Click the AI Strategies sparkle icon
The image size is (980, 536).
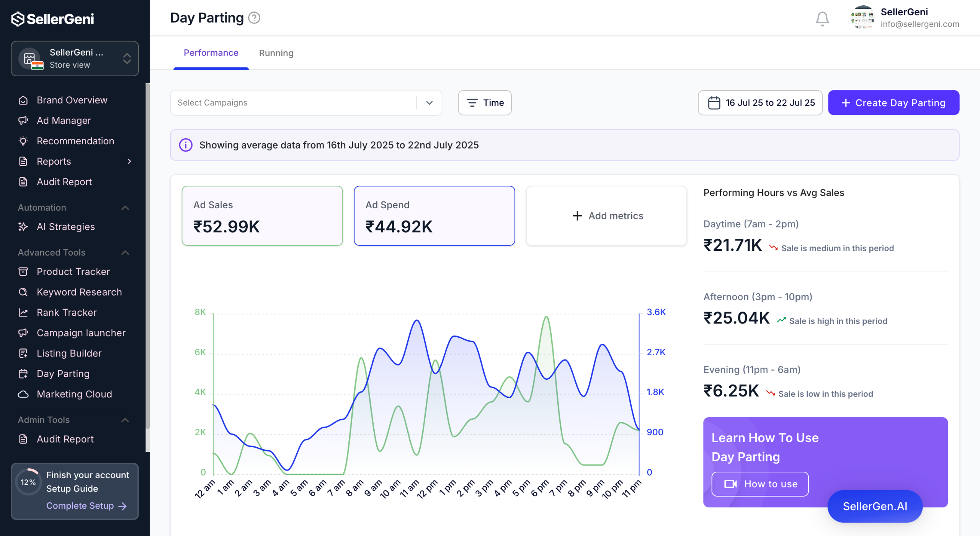click(23, 227)
